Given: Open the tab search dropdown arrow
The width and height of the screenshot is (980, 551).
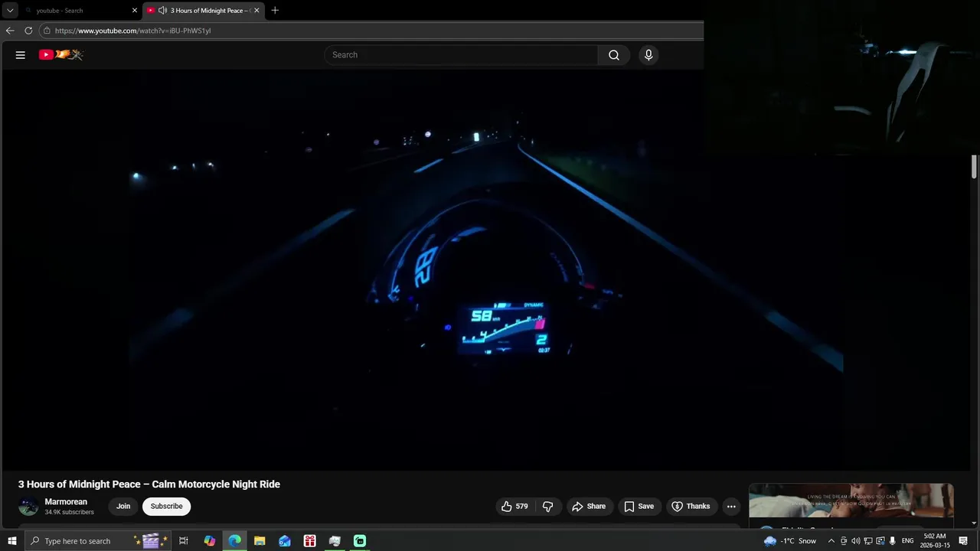Looking at the screenshot, I should pos(10,11).
